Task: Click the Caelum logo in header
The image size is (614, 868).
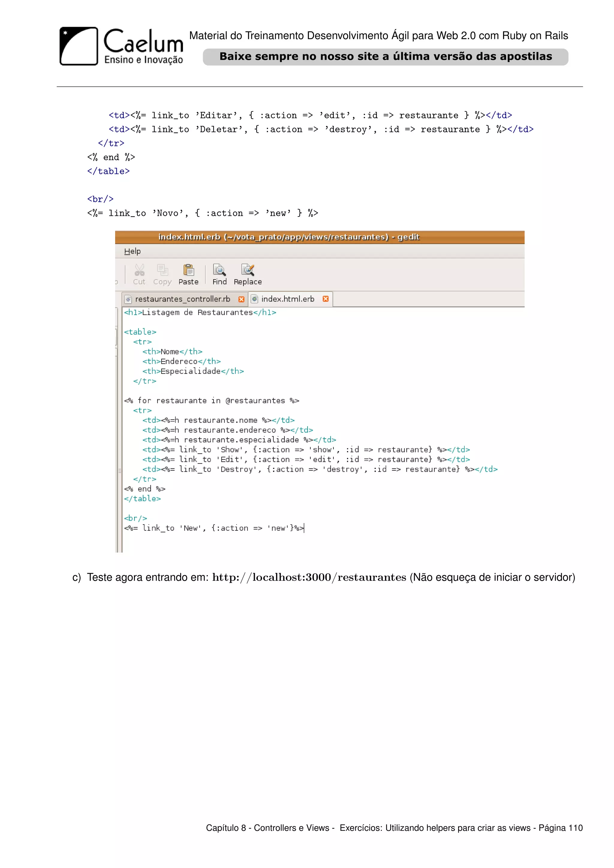Action: coord(121,46)
